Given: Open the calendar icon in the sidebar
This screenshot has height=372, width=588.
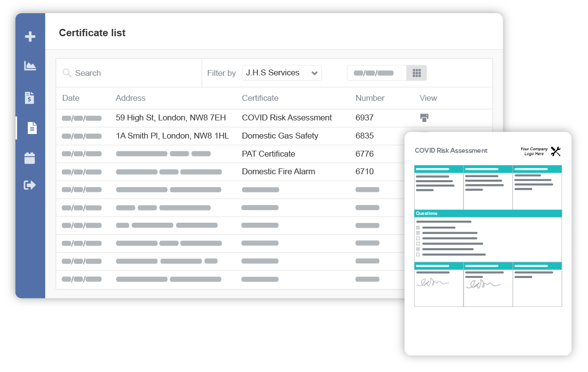Looking at the screenshot, I should 30,158.
